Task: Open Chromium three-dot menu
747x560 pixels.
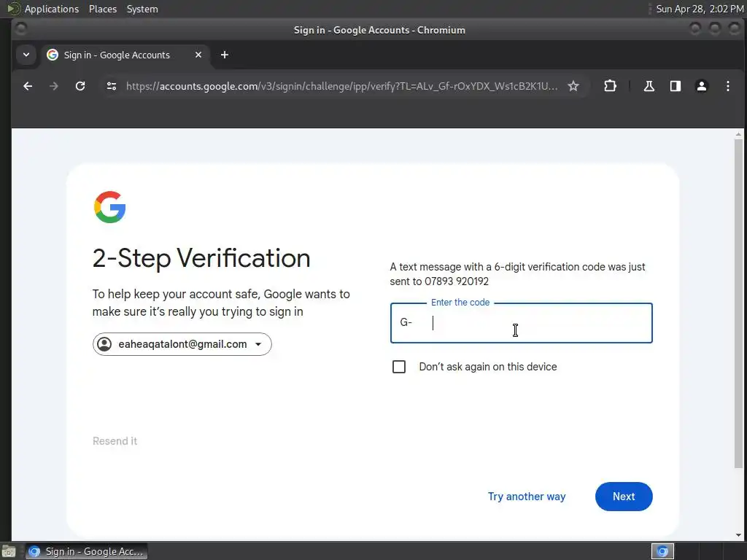Action: (x=727, y=86)
